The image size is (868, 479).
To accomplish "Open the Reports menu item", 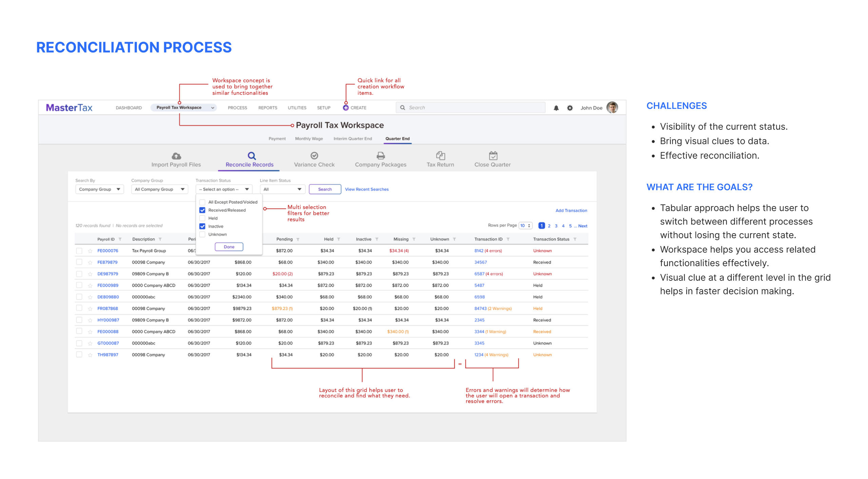I will coord(268,108).
